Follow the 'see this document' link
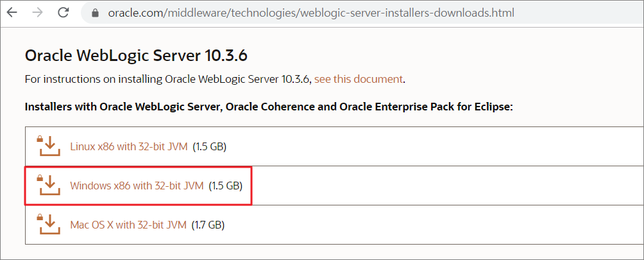644x260 pixels. click(358, 79)
